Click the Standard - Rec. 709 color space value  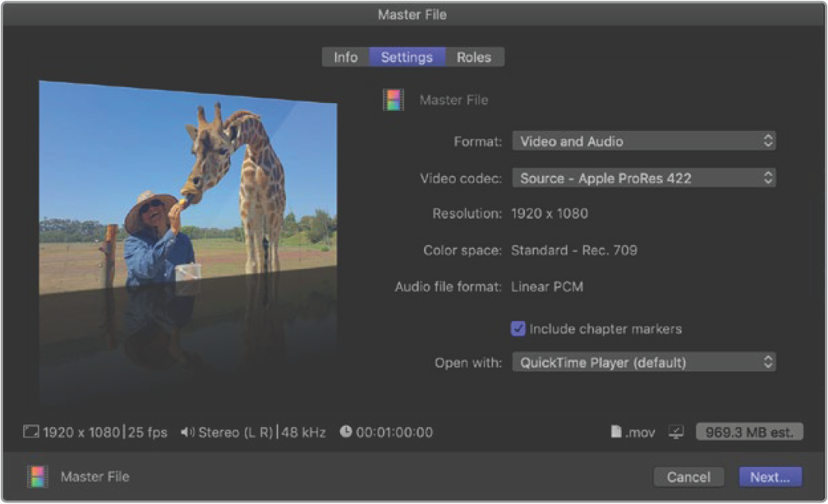pos(574,250)
